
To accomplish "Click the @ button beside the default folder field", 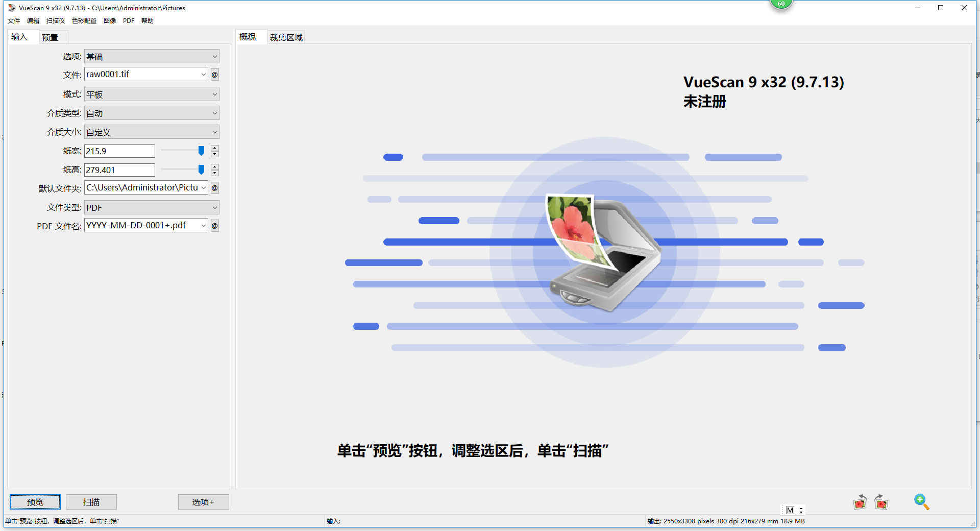I will click(x=215, y=188).
